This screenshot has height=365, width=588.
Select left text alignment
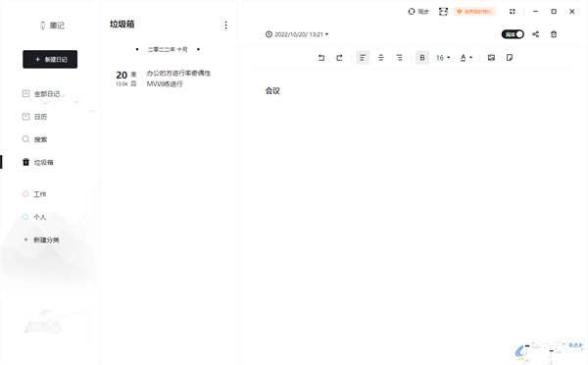[x=363, y=58]
